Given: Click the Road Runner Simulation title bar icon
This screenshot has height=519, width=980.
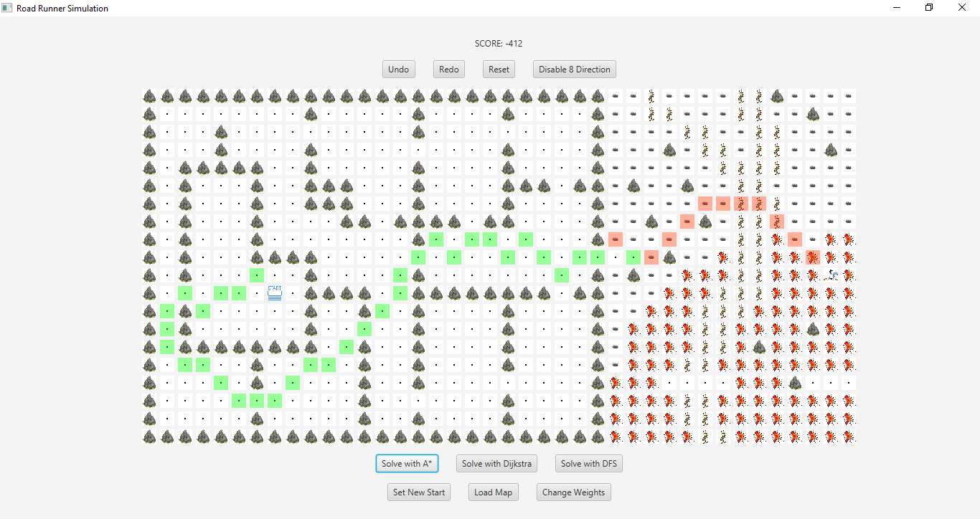Looking at the screenshot, I should (7, 7).
